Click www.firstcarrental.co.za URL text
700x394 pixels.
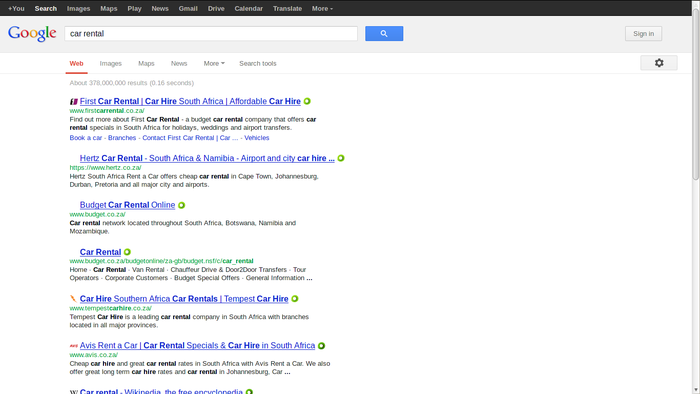[x=107, y=111]
